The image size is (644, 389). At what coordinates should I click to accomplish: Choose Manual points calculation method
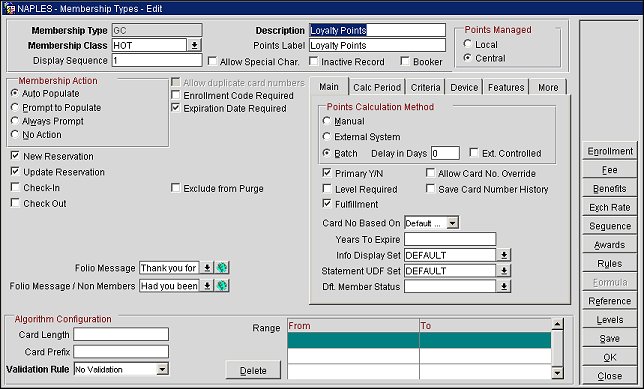point(327,121)
